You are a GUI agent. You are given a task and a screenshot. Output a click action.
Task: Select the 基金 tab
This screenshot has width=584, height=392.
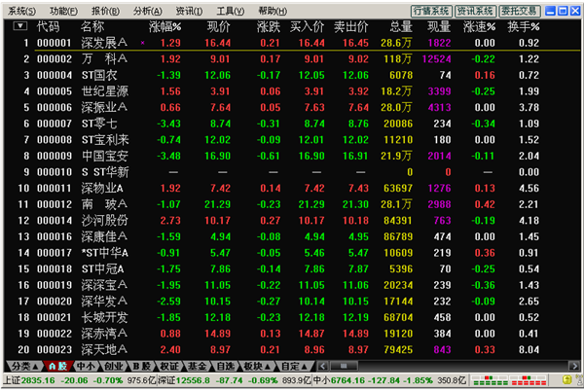click(197, 367)
